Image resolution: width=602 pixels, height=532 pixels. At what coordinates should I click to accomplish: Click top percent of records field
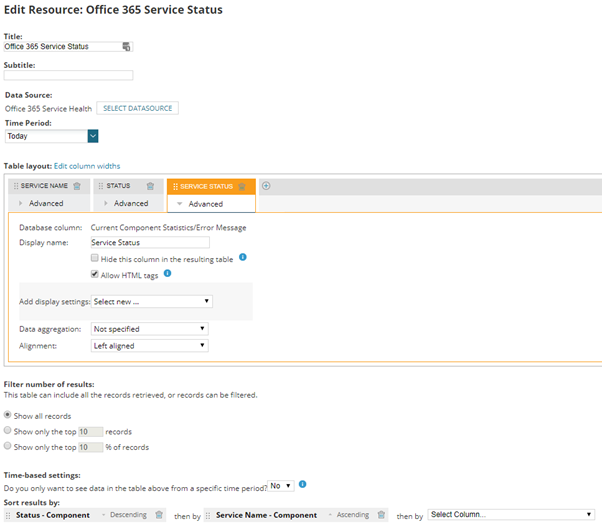tap(91, 447)
